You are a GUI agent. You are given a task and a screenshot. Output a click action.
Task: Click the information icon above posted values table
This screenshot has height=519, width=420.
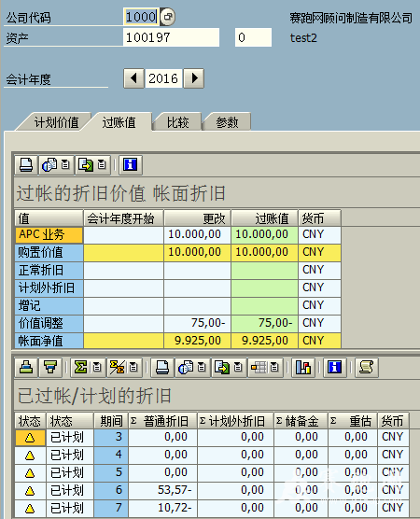pos(130,165)
